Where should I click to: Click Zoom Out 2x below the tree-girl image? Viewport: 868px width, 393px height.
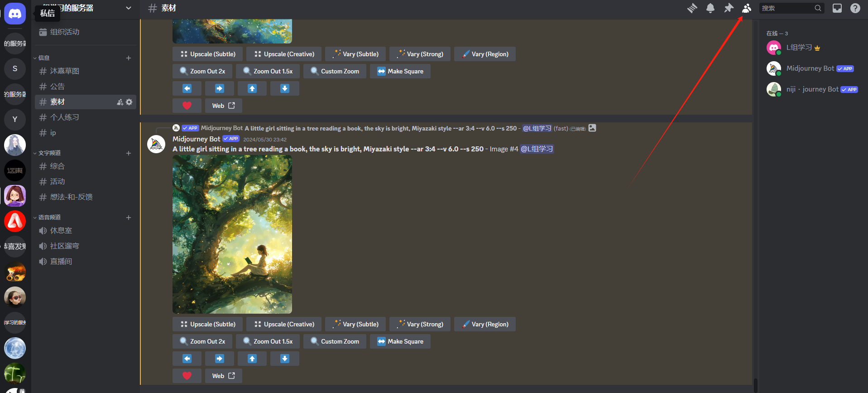pos(202,341)
